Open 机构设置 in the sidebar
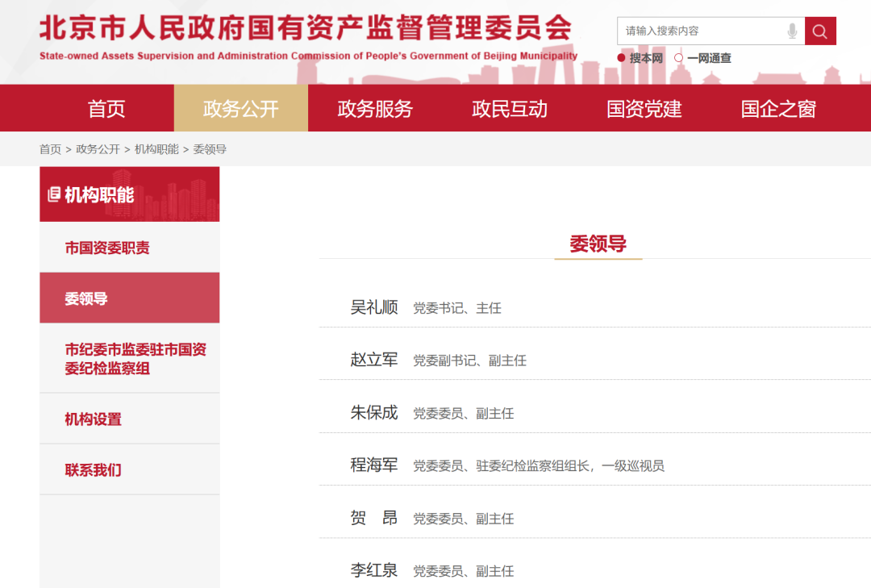 pos(129,419)
